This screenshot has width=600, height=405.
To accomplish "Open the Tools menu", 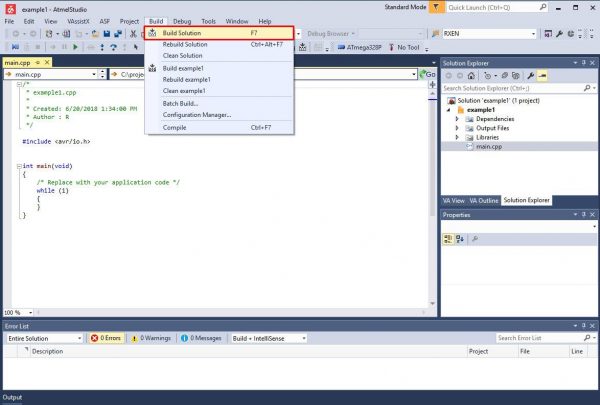I will (x=209, y=21).
